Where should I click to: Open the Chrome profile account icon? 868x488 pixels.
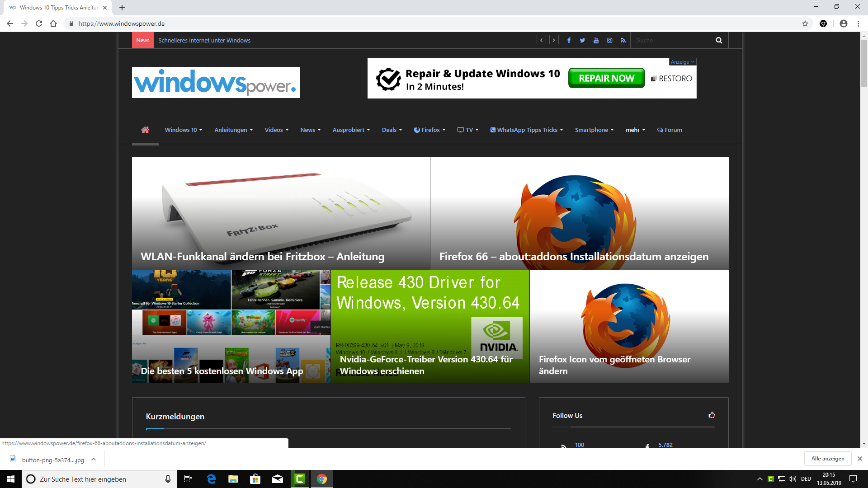(843, 23)
